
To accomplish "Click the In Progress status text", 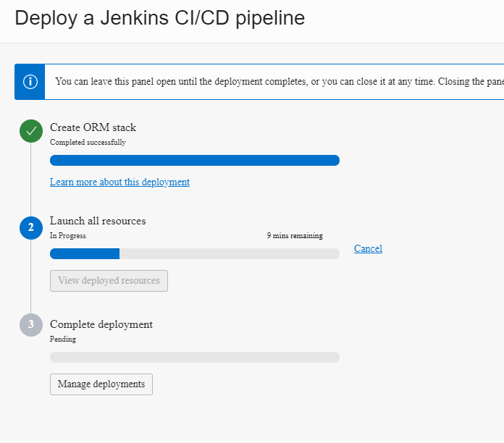I will [67, 236].
